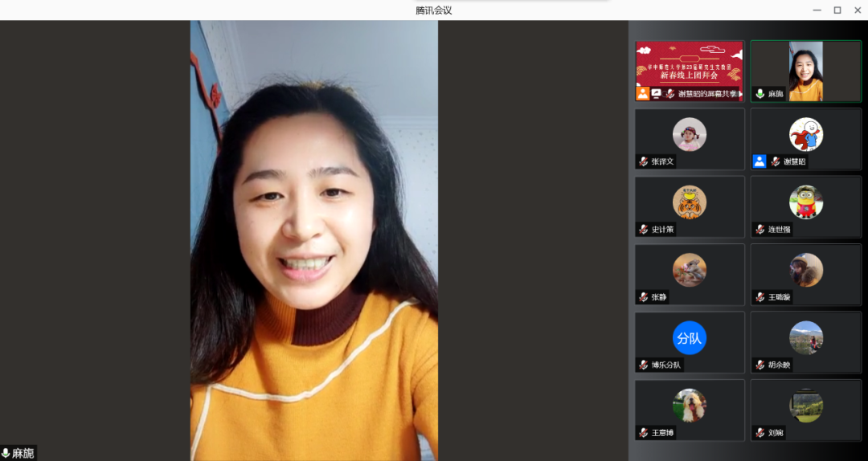Click the muted mic icon beside 连世强
Viewport: 868px width, 461px height.
click(759, 230)
